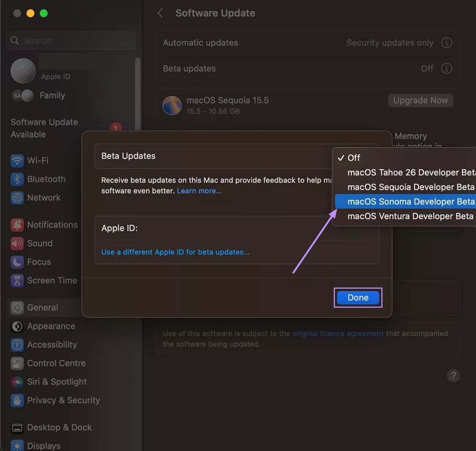
Task: Open the Learn more link
Action: point(199,191)
